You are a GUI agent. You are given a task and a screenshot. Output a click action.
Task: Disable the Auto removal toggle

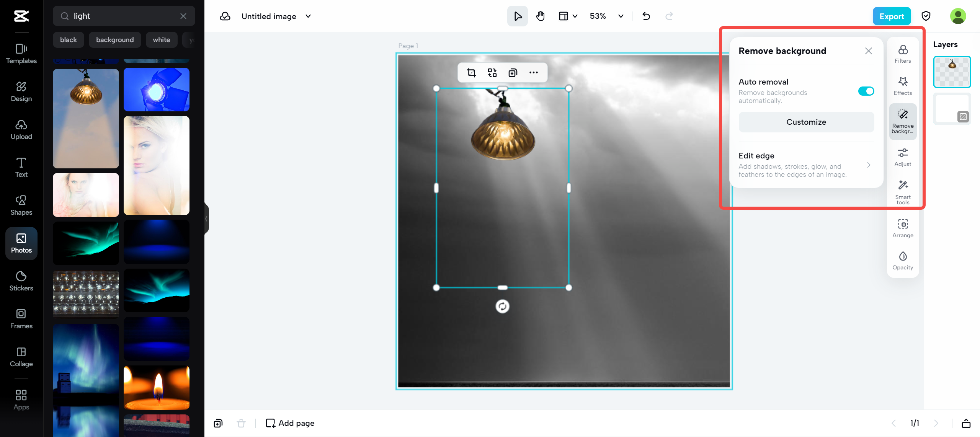click(x=866, y=91)
